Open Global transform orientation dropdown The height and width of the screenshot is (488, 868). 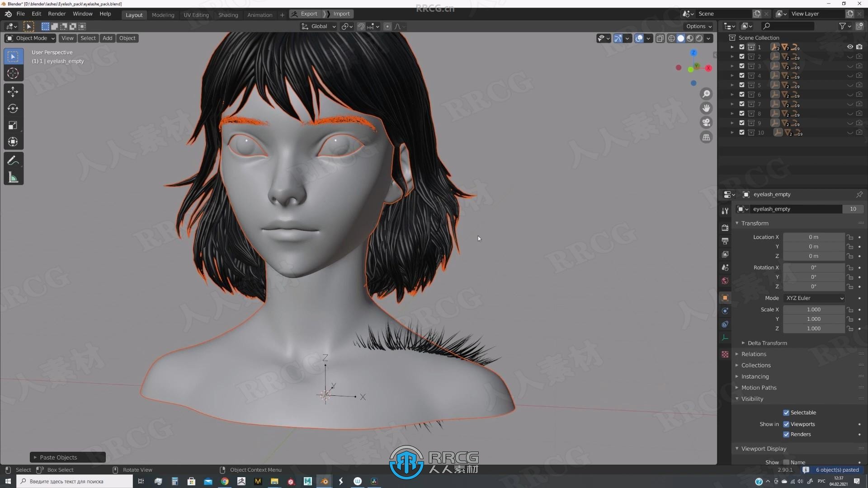click(x=319, y=26)
